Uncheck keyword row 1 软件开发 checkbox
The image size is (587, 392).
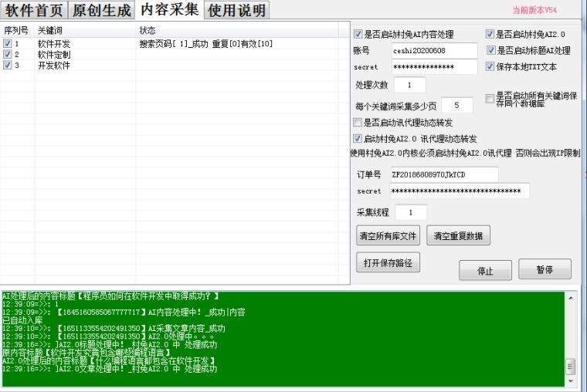click(7, 43)
